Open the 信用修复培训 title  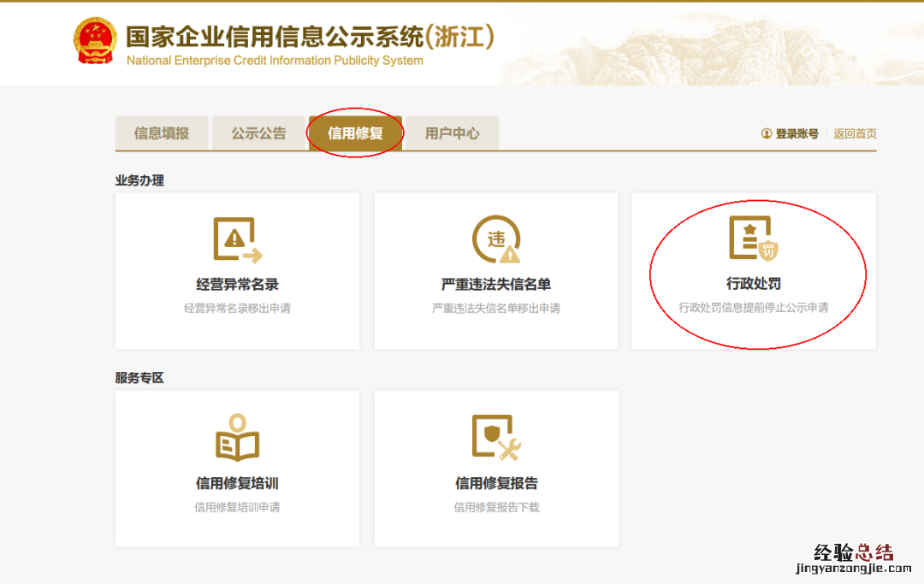click(238, 483)
